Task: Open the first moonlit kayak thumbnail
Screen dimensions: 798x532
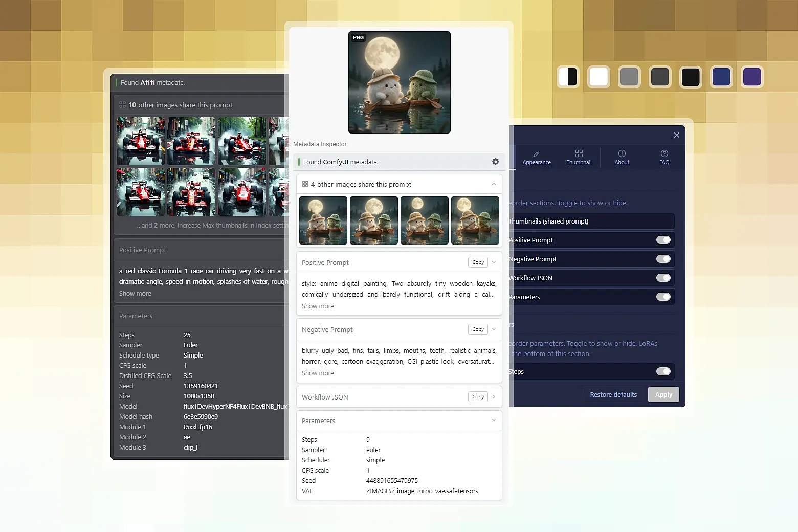Action: pos(323,220)
